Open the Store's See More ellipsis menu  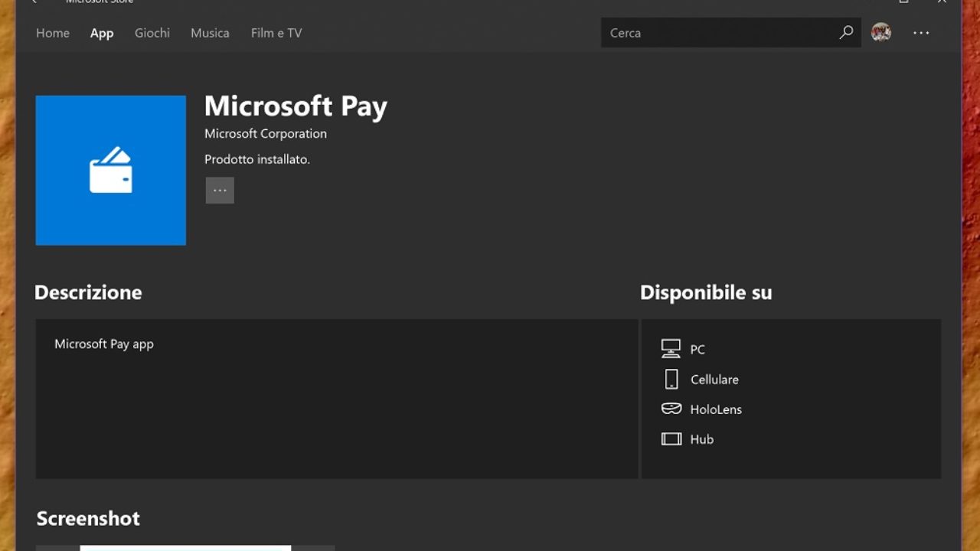921,33
